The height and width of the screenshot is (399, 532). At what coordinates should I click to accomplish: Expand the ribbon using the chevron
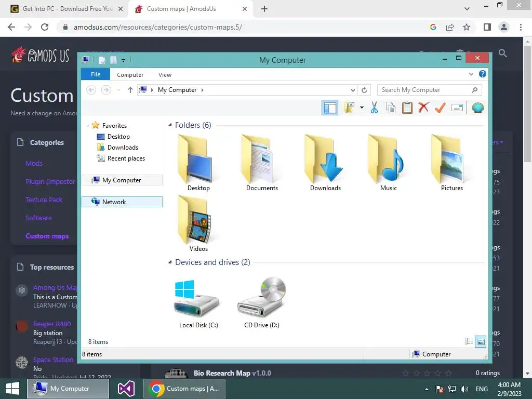(x=471, y=74)
